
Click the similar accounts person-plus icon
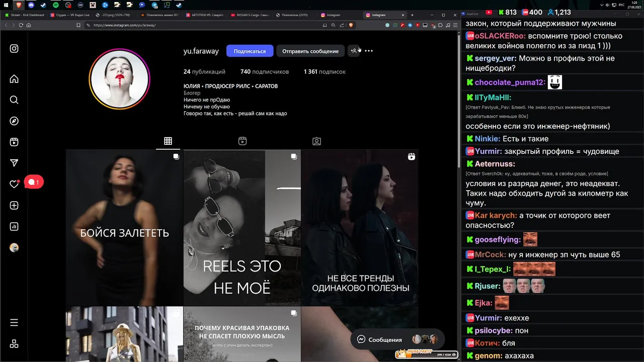click(x=354, y=51)
